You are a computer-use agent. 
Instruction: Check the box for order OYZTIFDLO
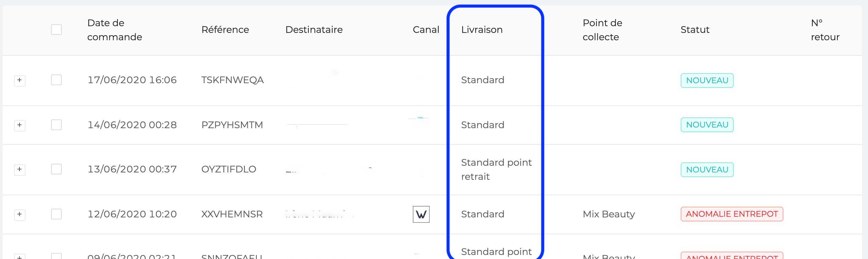[56, 169]
